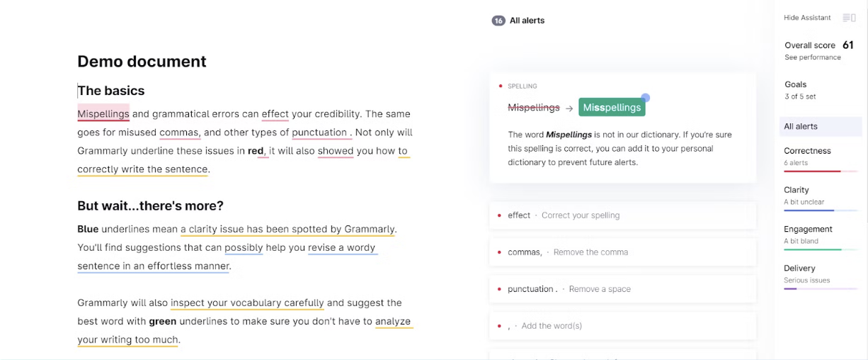The width and height of the screenshot is (868, 360).
Task: Click the Hide Assistant link
Action: click(x=807, y=18)
